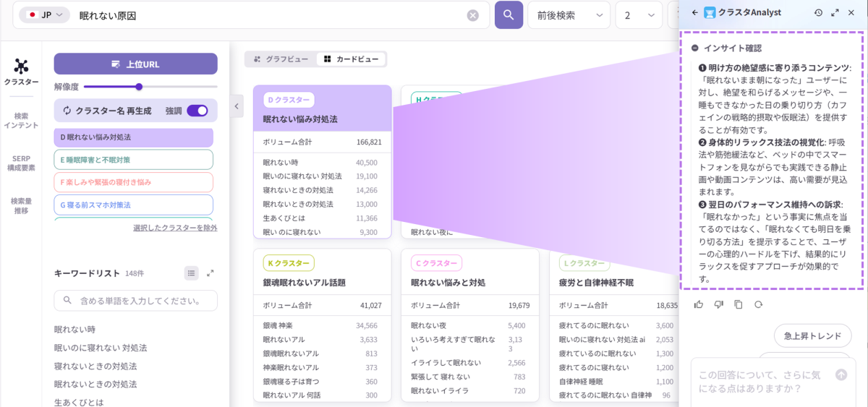The height and width of the screenshot is (407, 868).
Task: Click the 急上昇トレンド suggestion chip
Action: tap(813, 336)
